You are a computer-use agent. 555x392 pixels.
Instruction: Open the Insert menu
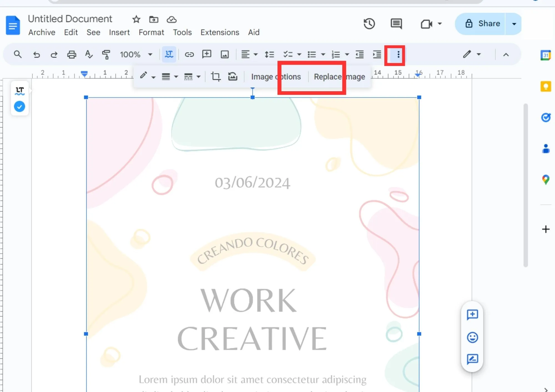pyautogui.click(x=119, y=32)
